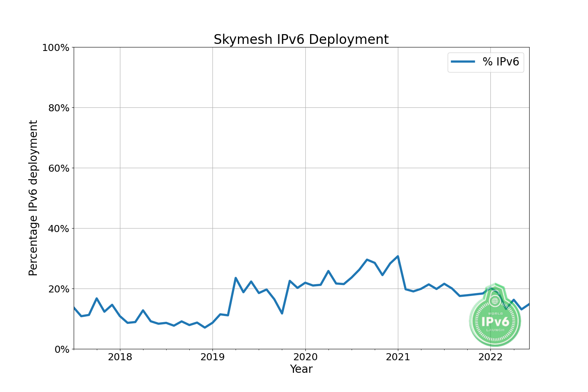
Task: Click the blue line sample in the legend
Action: [463, 62]
